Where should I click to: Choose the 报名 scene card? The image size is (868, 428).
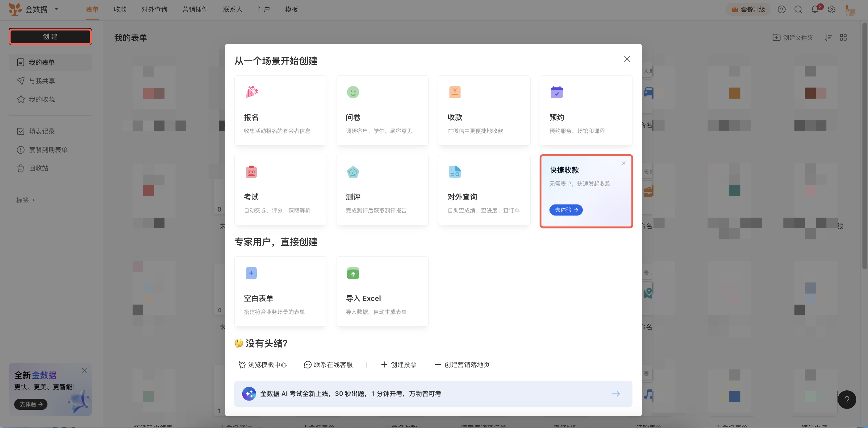point(280,110)
